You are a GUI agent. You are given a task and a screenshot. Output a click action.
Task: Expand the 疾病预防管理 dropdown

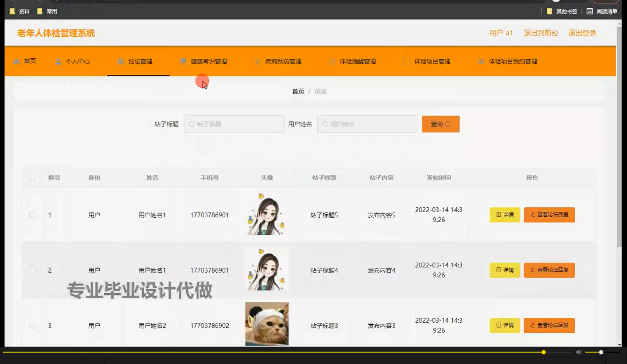pos(307,61)
